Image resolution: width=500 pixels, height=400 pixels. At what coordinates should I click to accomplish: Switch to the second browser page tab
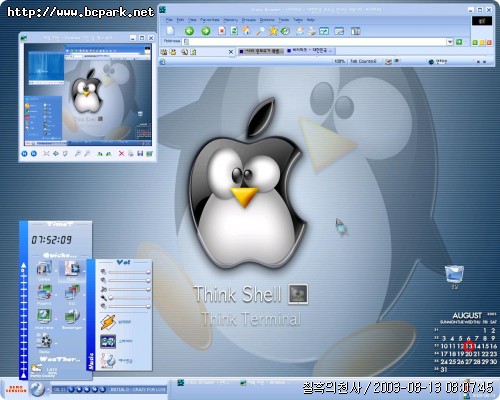tap(310, 51)
